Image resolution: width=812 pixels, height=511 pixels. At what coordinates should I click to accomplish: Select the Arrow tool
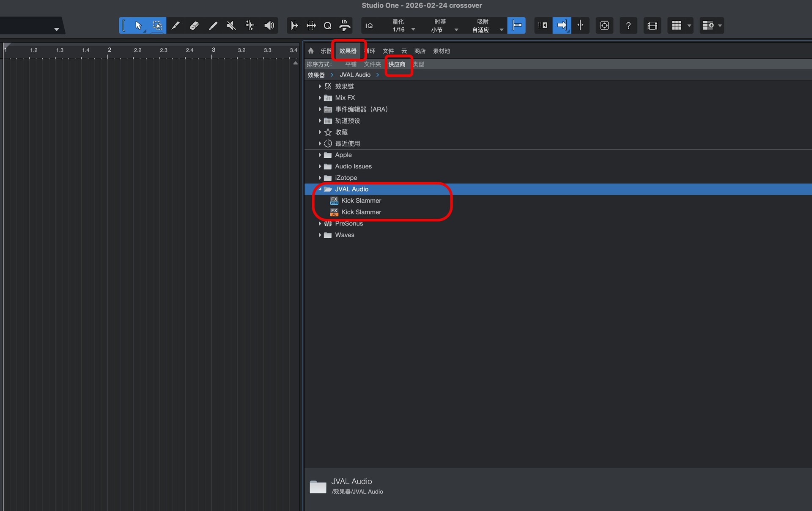click(x=138, y=26)
